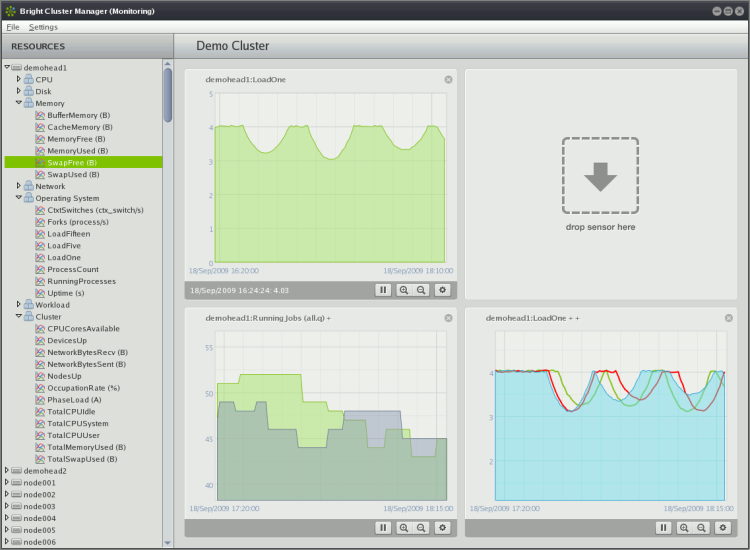
Task: Select the SwapUsed (B) sensor
Action: pyautogui.click(x=73, y=175)
